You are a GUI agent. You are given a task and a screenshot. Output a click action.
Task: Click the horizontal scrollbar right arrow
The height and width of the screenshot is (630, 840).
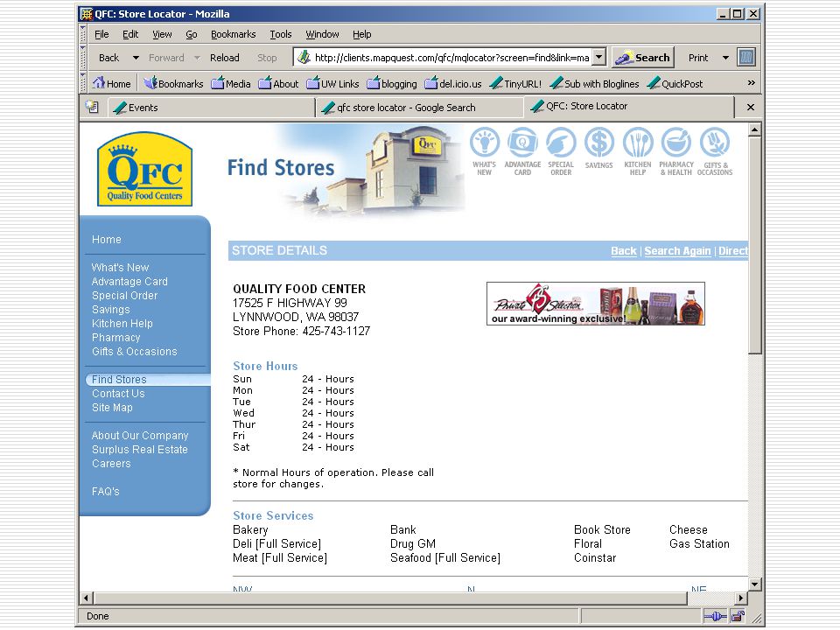point(741,598)
